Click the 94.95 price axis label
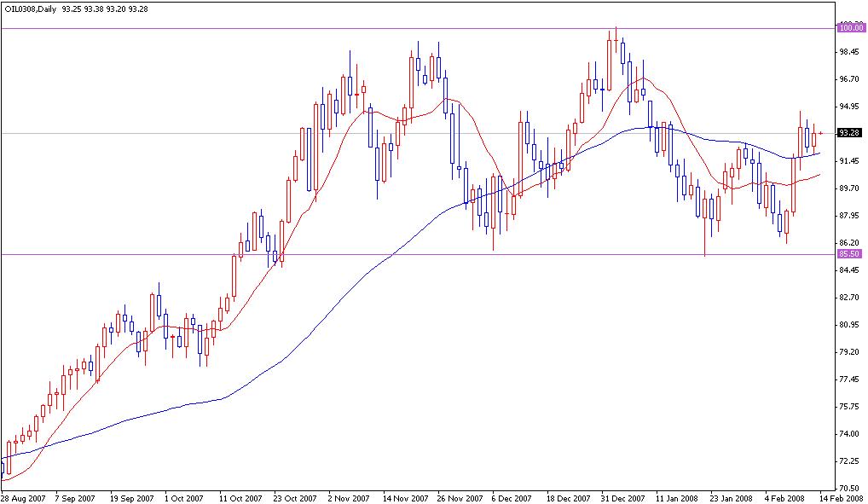Image resolution: width=868 pixels, height=504 pixels. pyautogui.click(x=850, y=107)
